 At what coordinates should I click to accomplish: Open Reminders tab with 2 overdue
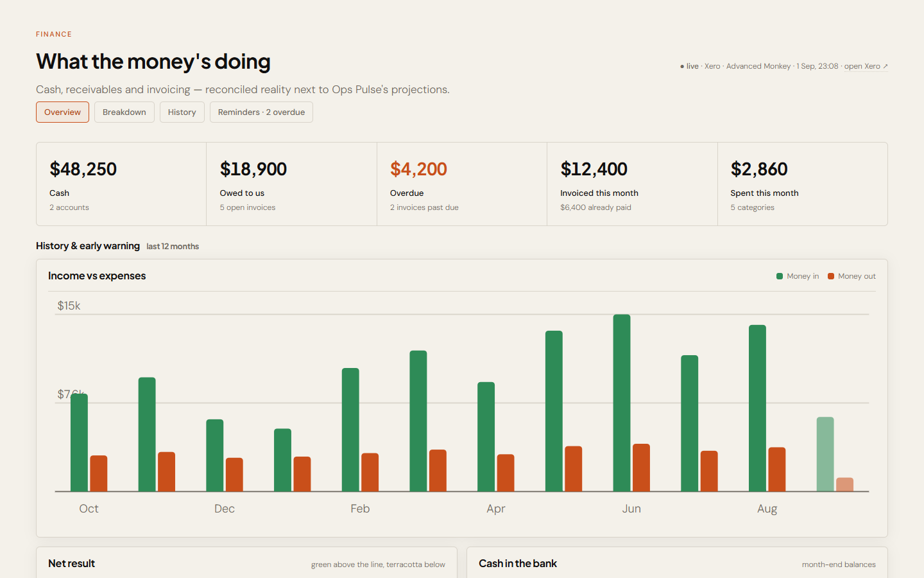[261, 112]
